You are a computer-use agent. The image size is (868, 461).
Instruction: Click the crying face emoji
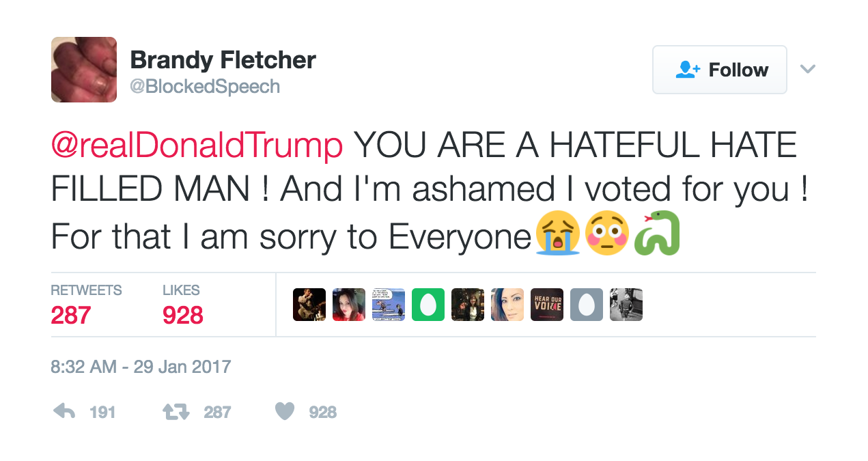[559, 234]
